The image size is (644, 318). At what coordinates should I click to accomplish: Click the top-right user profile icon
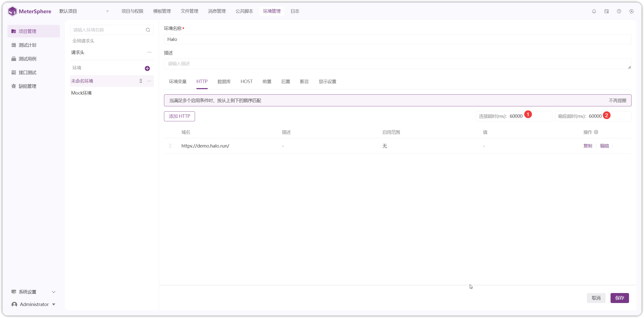(632, 11)
